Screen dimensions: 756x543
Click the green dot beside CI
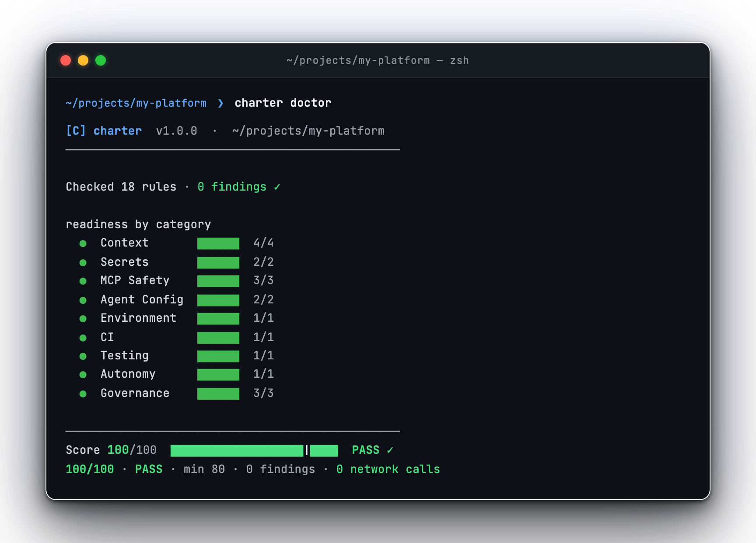click(83, 338)
